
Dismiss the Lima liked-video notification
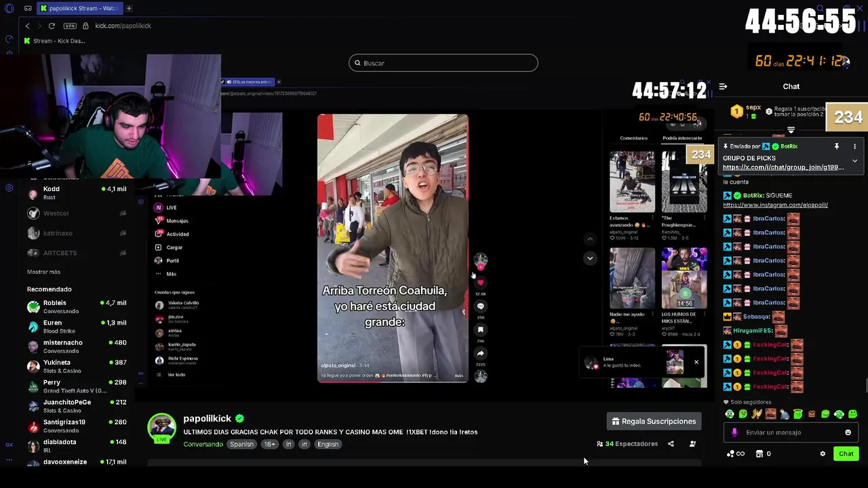(x=696, y=362)
